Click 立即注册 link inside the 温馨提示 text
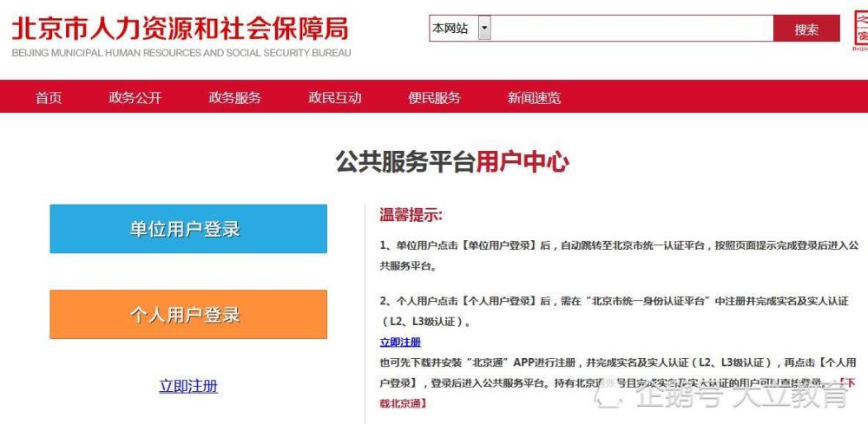 pyautogui.click(x=400, y=342)
